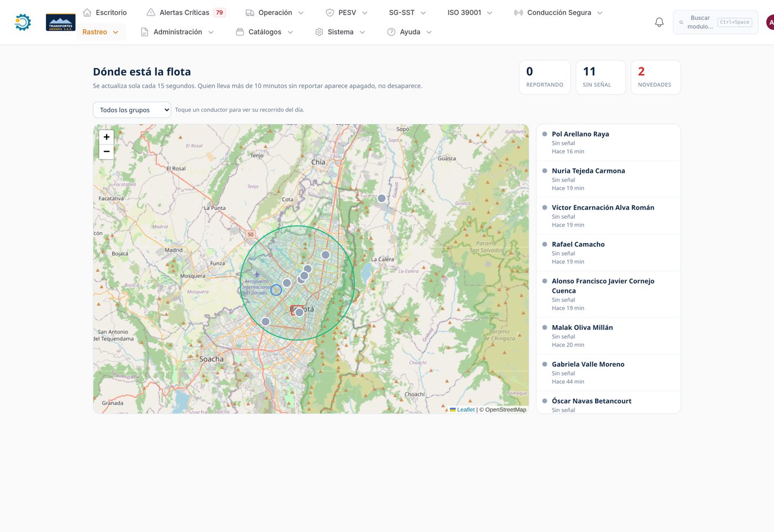Select driver Pol Arellano Raya
This screenshot has width=774, height=532.
608,143
